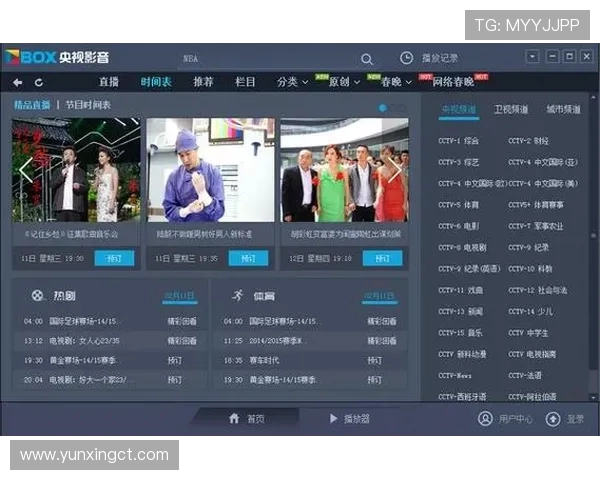
Task: Select channel CCTV-14 少儿
Action: click(530, 312)
